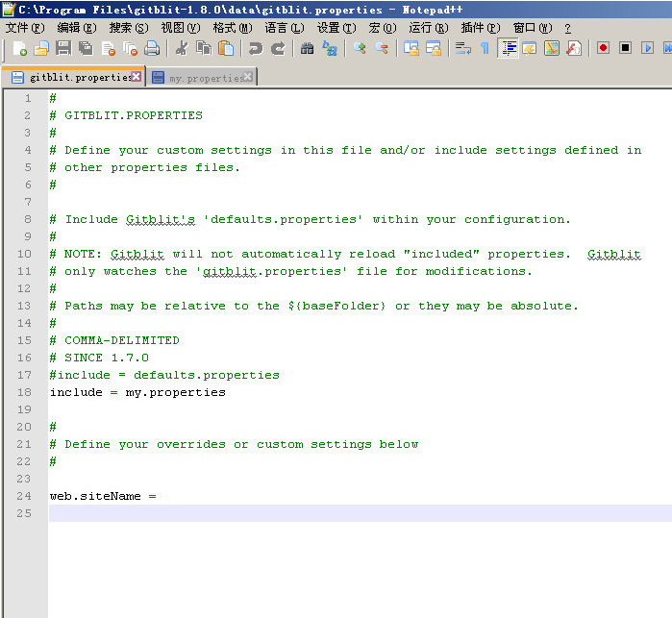The height and width of the screenshot is (618, 672).
Task: Open the 设置(T) menu
Action: 336,28
